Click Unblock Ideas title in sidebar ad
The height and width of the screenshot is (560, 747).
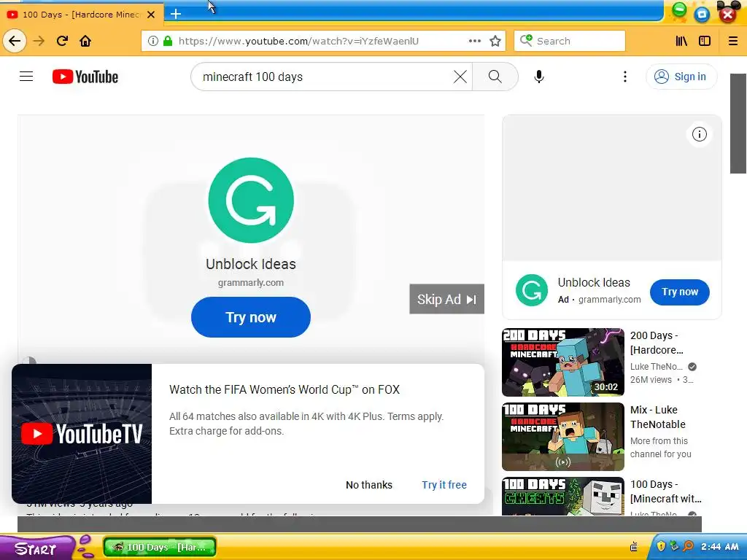(594, 282)
